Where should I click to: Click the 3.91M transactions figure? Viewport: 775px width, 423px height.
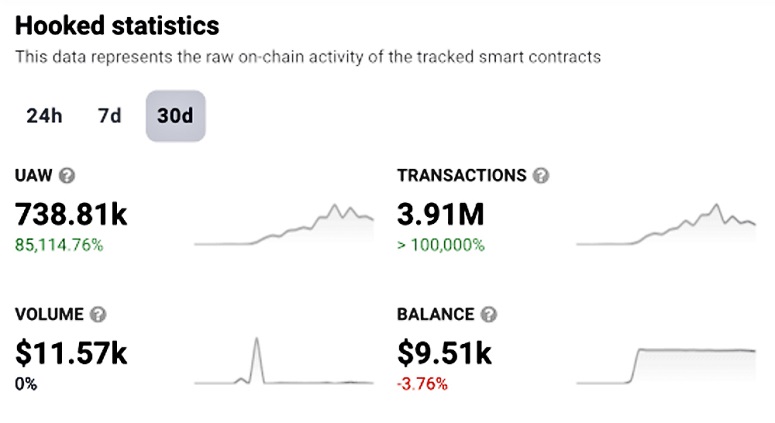[442, 212]
